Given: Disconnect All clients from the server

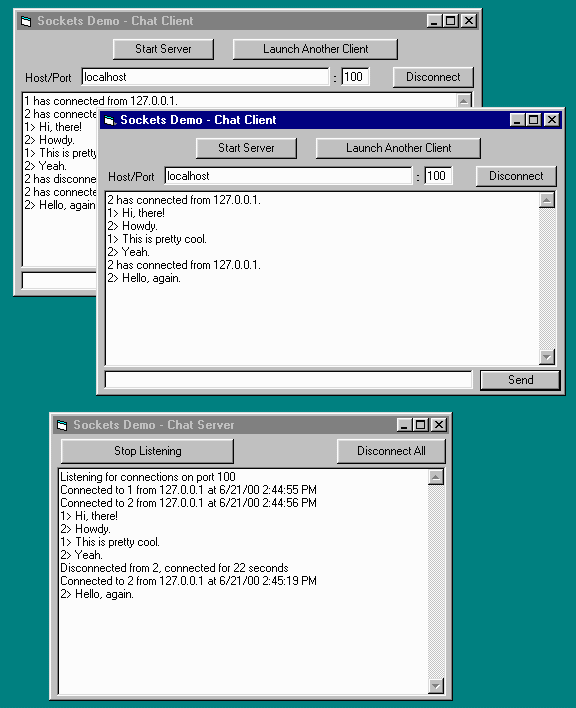Looking at the screenshot, I should click(391, 451).
